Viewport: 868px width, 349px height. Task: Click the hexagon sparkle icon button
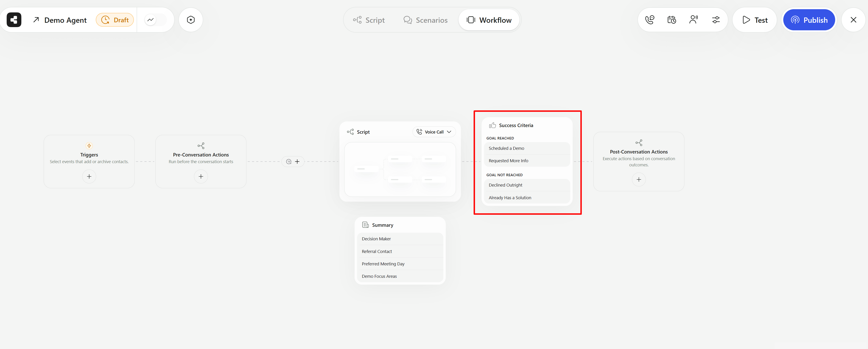pos(191,20)
